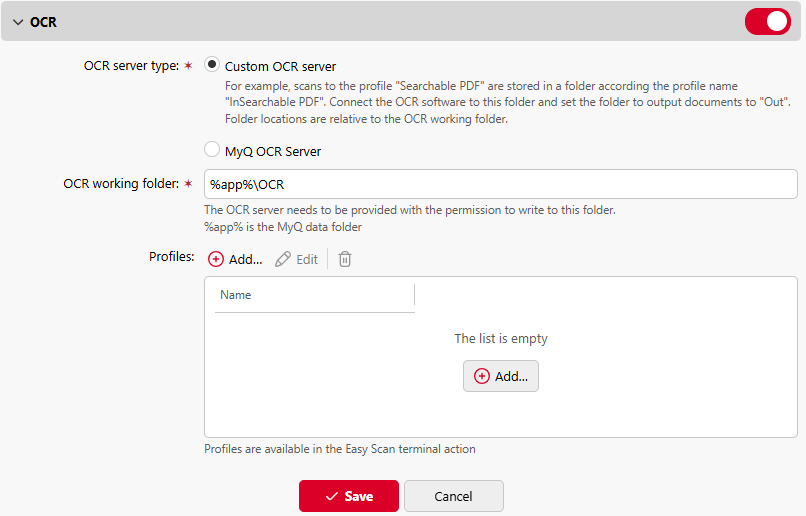Click the 'OCR working folder:' label
The image size is (806, 516).
[x=121, y=183]
